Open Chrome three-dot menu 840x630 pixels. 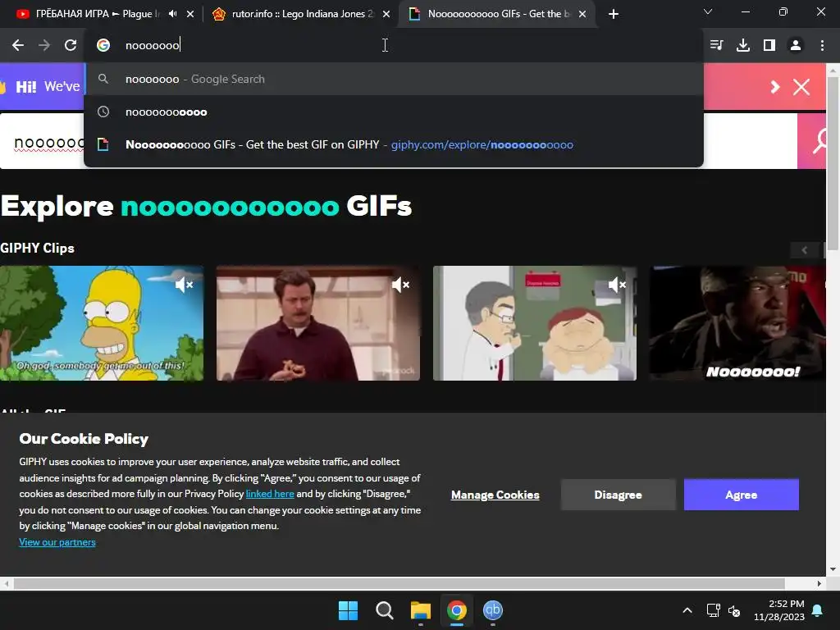point(822,46)
